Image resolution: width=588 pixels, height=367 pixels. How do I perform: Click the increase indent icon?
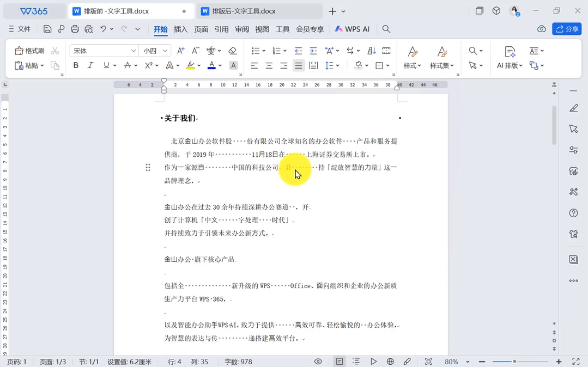point(313,51)
